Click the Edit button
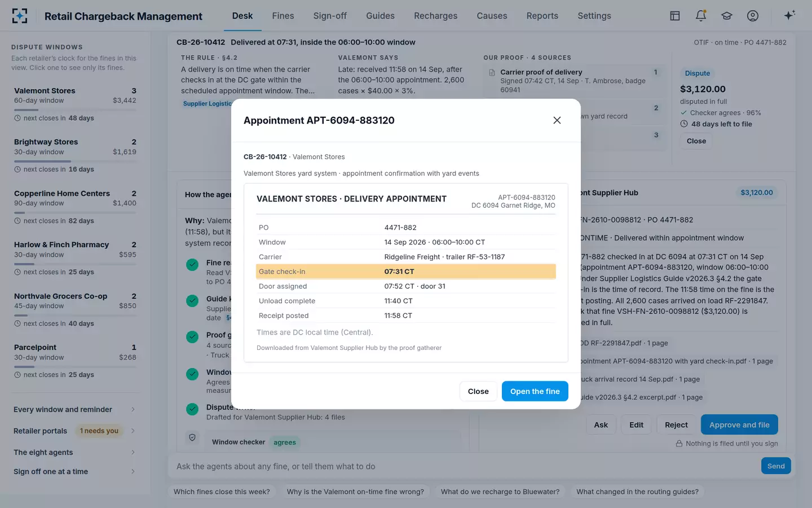Screen dimensions: 812x508 pyautogui.click(x=636, y=424)
